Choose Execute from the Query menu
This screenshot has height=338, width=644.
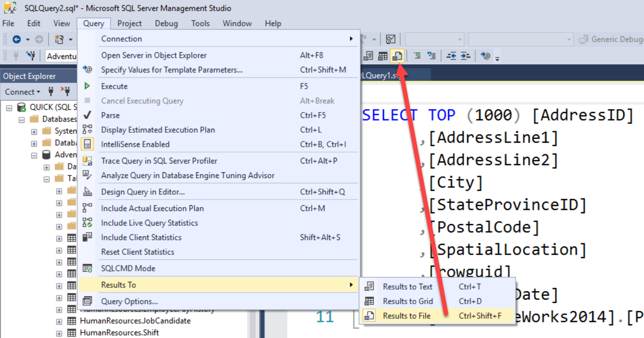point(115,86)
